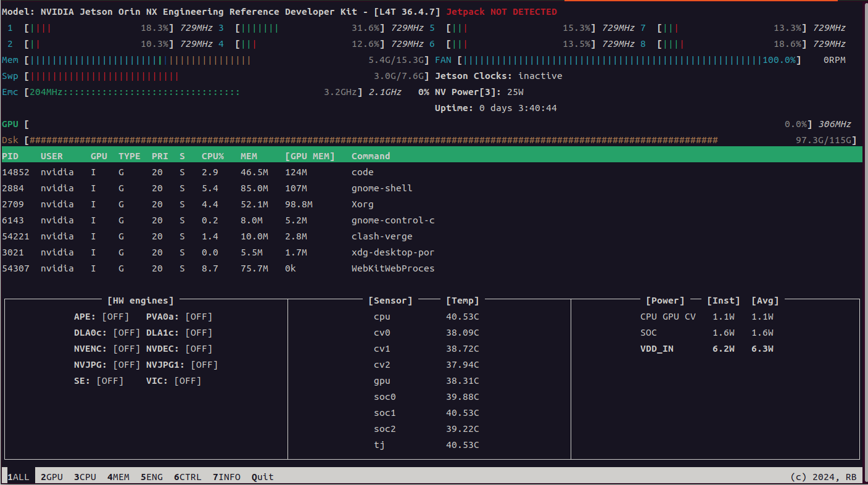Click the [HW engines] panel title
The width and height of the screenshot is (868, 485).
[141, 301]
